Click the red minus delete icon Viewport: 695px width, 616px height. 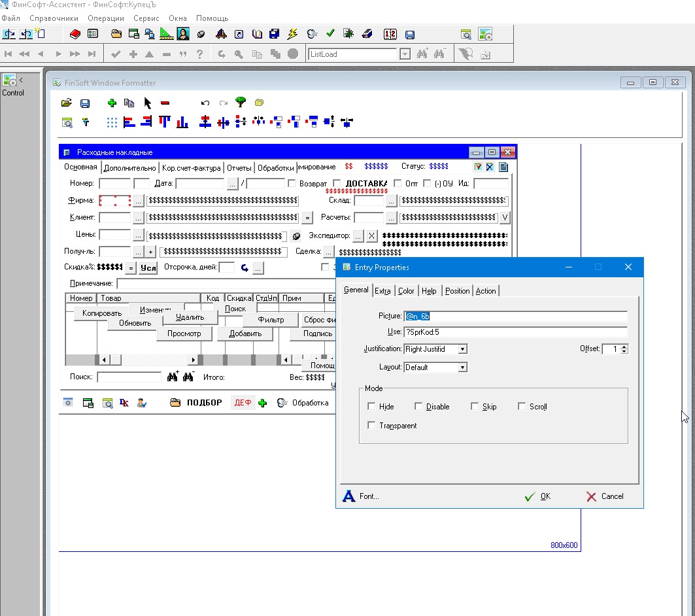click(x=165, y=103)
